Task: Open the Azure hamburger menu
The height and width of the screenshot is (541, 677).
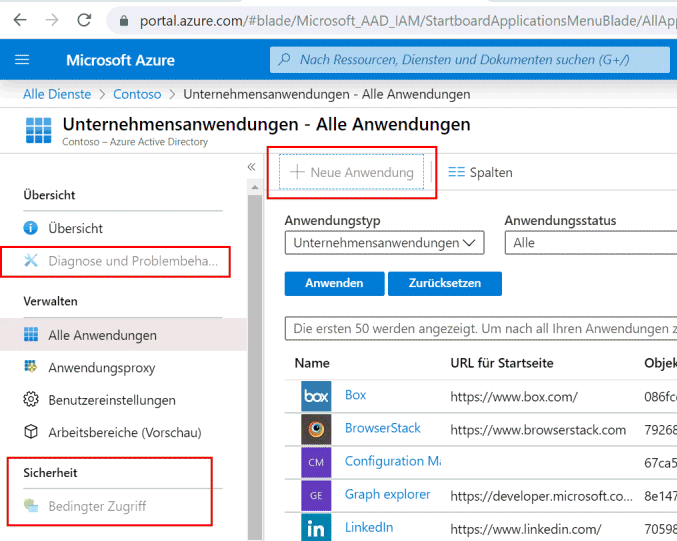Action: pyautogui.click(x=22, y=60)
